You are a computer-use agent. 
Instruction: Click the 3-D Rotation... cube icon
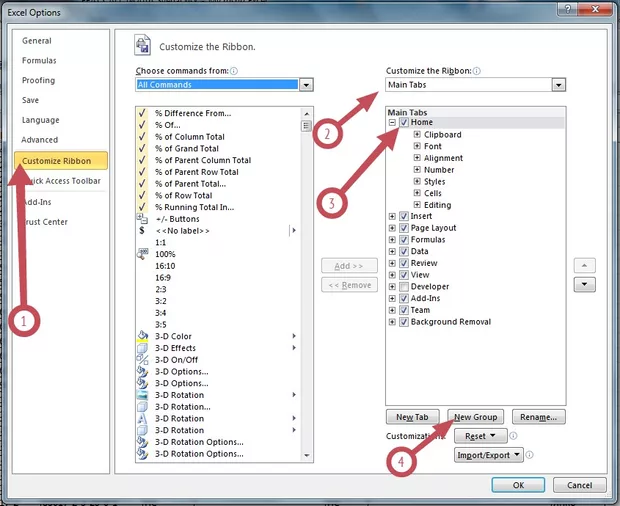pos(142,406)
